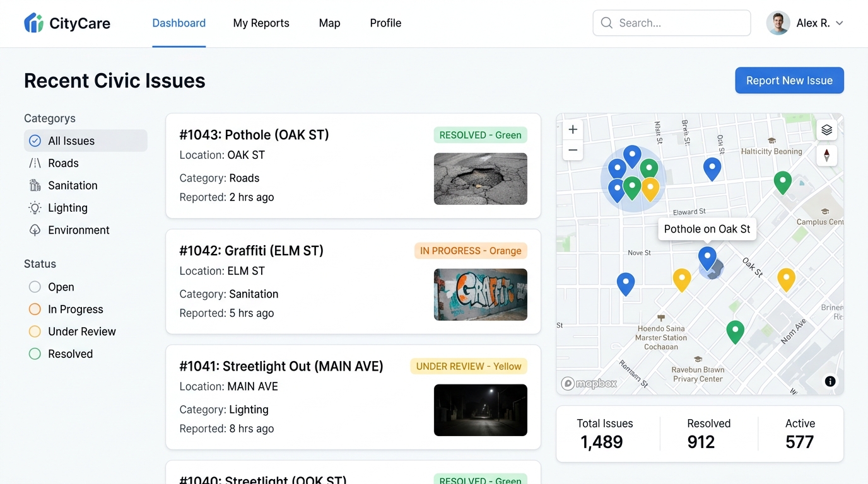Open the Profile tab

[x=385, y=23]
